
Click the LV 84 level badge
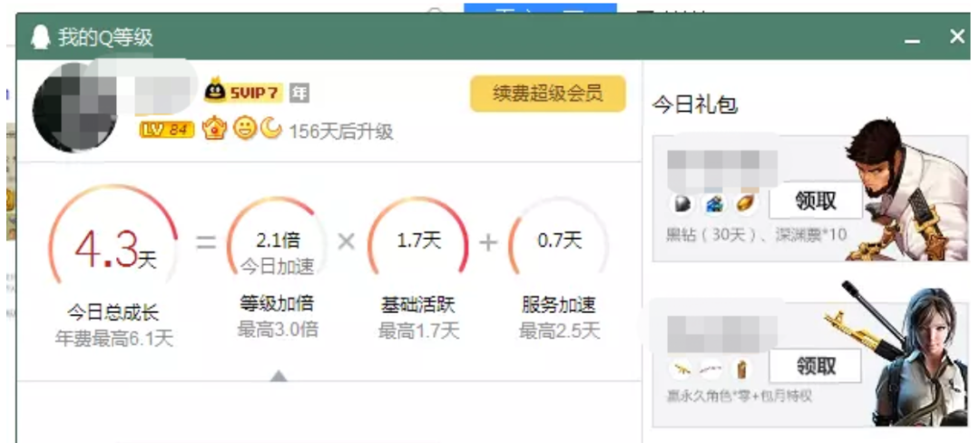pyautogui.click(x=167, y=129)
